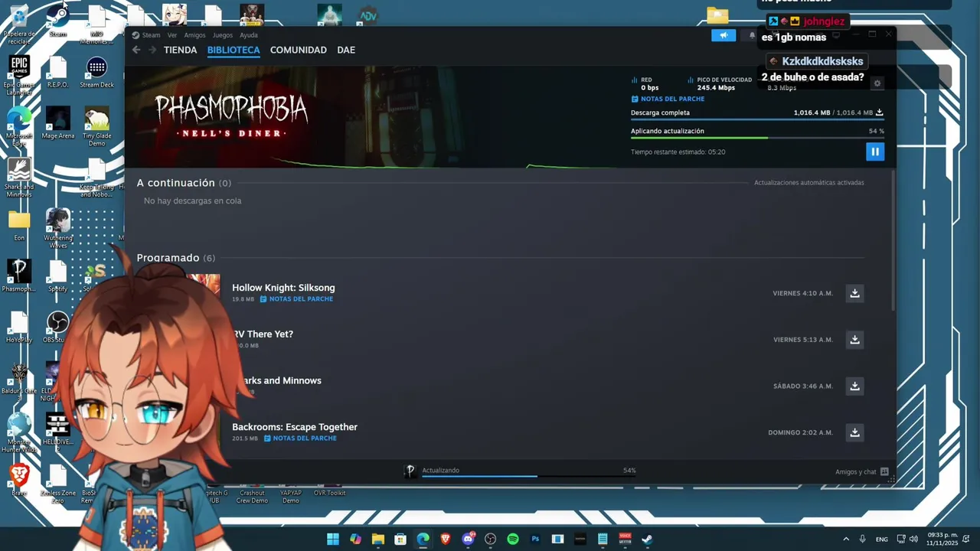Open Photoshop from taskbar

coord(535,539)
